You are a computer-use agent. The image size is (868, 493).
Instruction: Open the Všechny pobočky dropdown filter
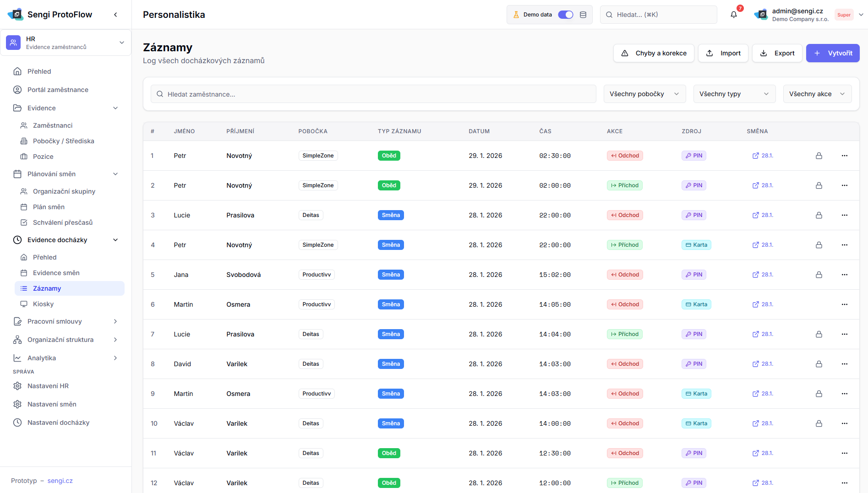(644, 94)
